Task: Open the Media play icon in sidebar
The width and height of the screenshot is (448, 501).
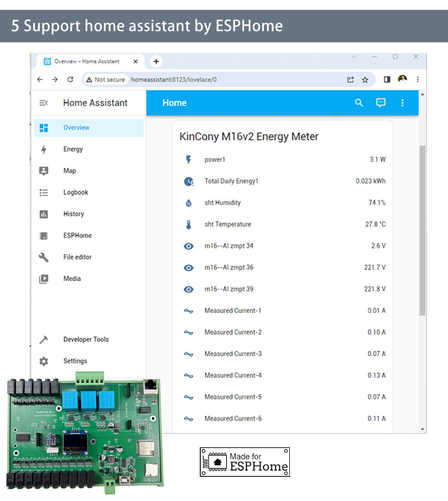Action: (43, 279)
